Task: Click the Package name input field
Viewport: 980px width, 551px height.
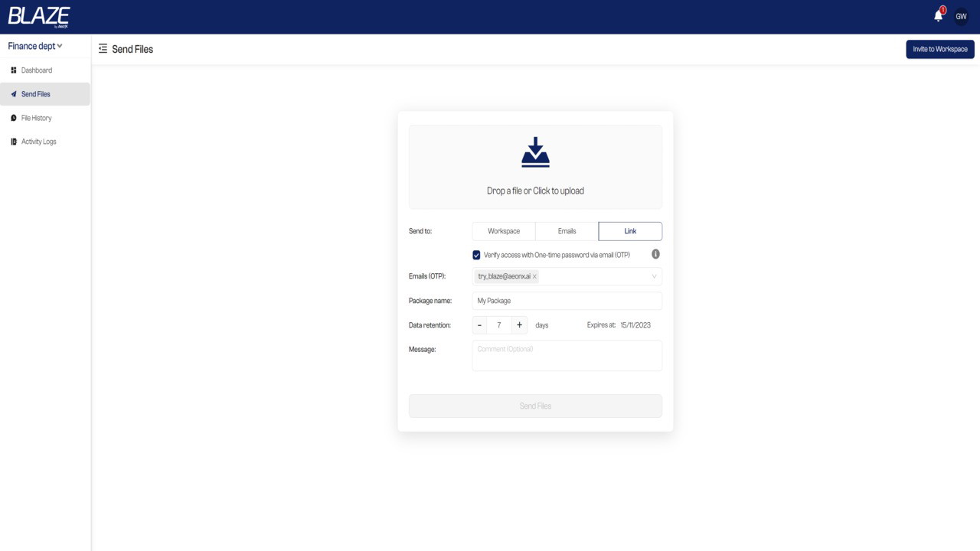Action: point(567,301)
